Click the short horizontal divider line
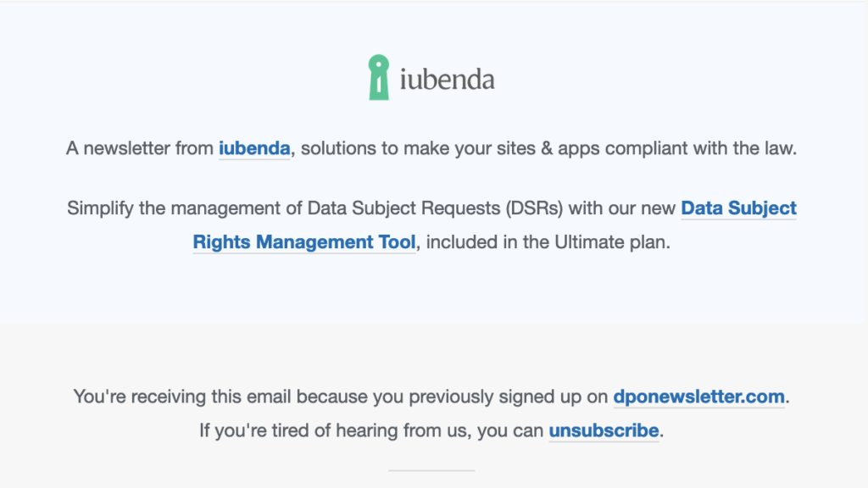The height and width of the screenshot is (488, 868). 431,470
